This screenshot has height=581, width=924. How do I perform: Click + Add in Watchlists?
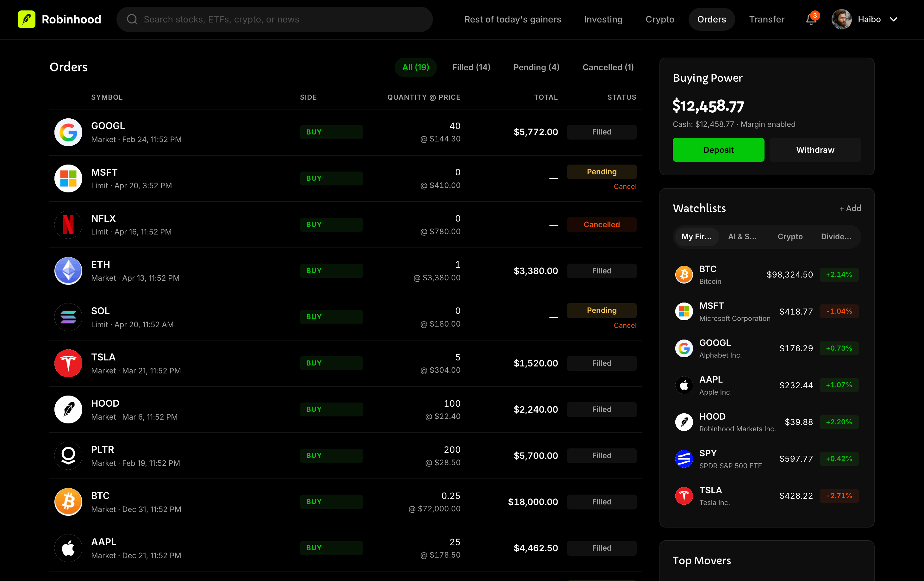pyautogui.click(x=850, y=208)
